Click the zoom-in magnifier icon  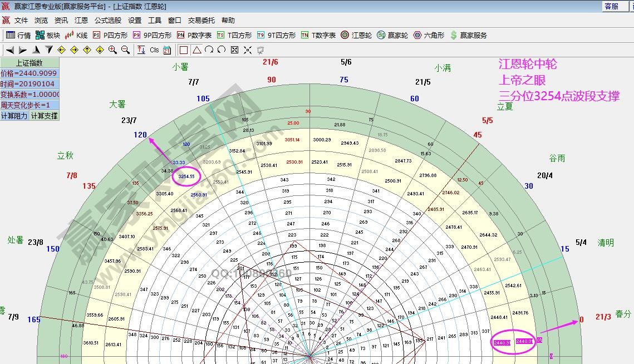click(112, 49)
